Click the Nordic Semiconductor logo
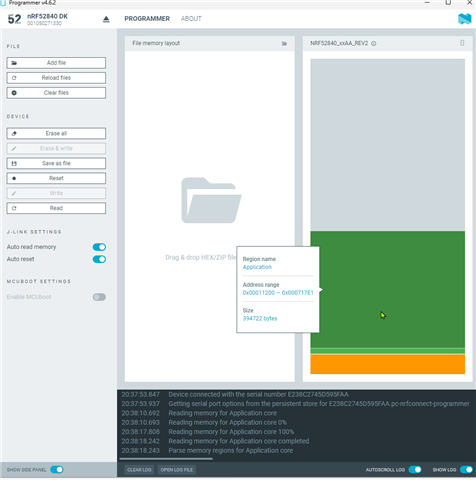 coord(464,19)
